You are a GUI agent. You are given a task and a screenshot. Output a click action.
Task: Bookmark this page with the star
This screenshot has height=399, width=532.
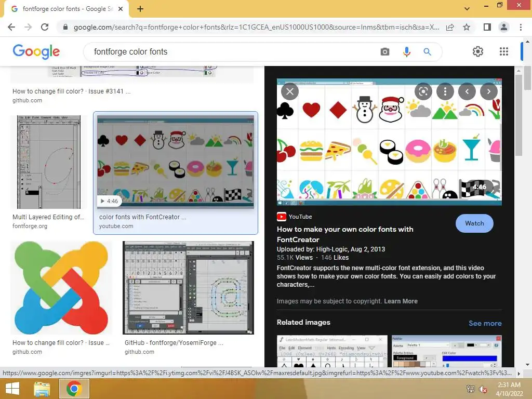point(467,27)
